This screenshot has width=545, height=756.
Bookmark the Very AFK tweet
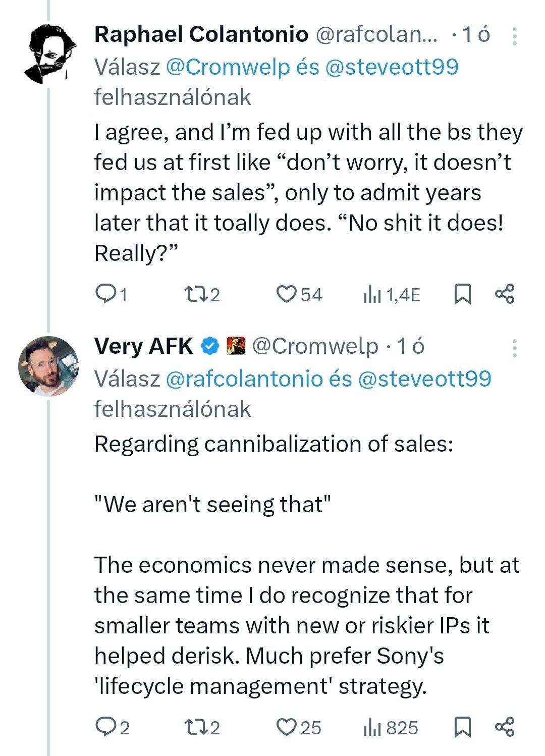462,727
